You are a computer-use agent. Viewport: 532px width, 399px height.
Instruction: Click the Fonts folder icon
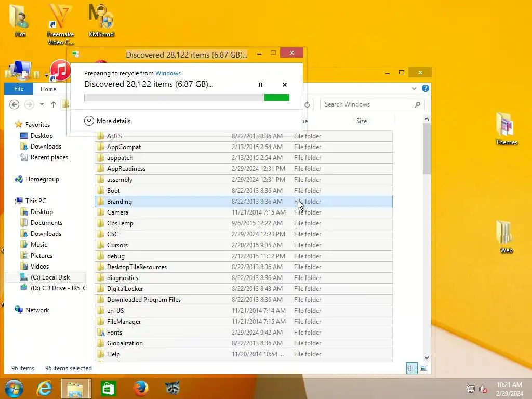point(100,332)
